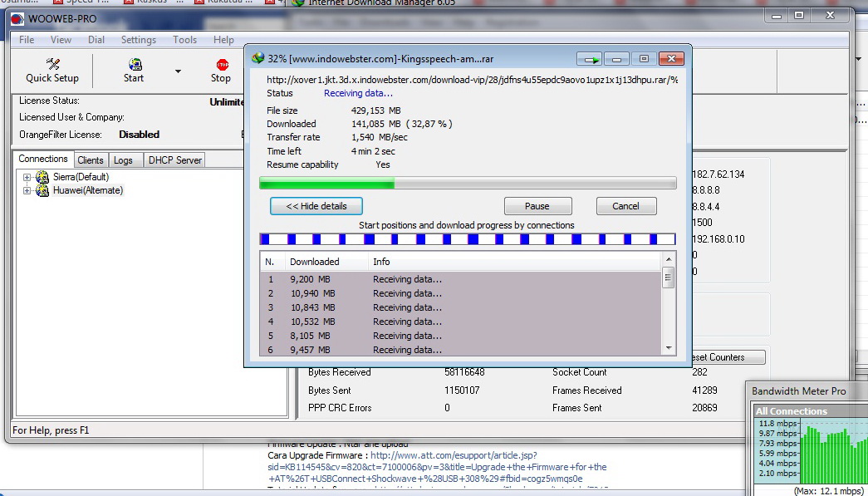
Task: Open the att.com firmware upgrade link
Action: point(437,467)
